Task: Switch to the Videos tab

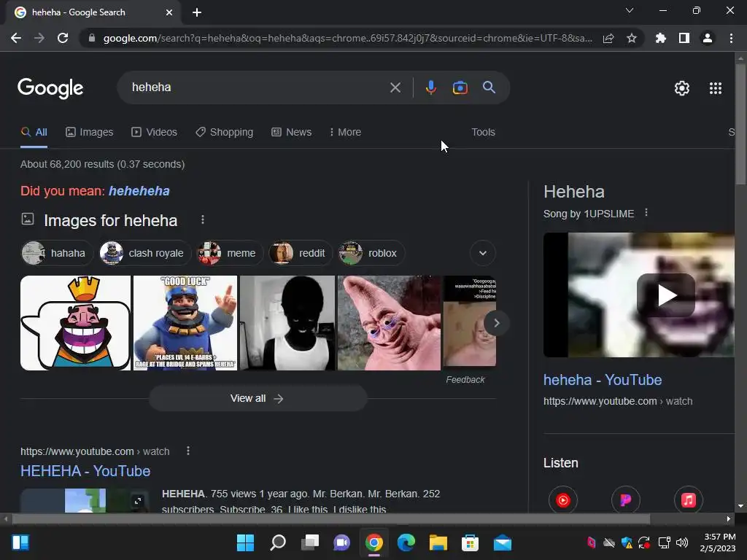Action: tap(154, 132)
